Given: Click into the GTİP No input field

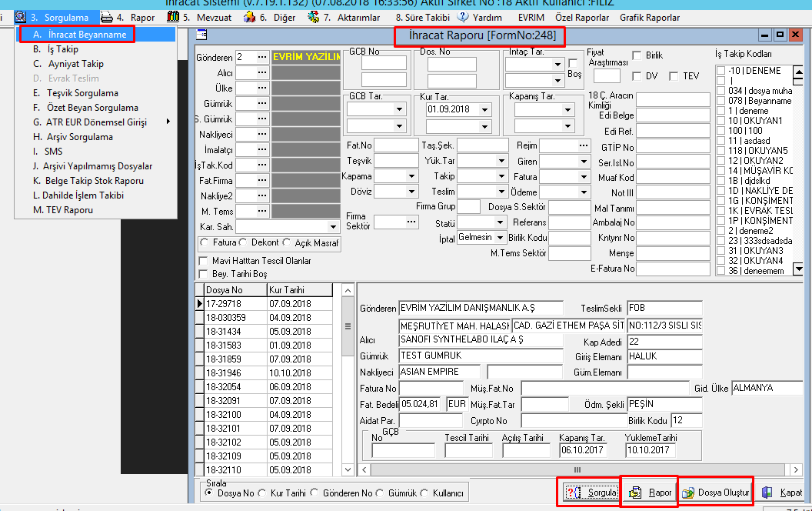Looking at the screenshot, I should [x=673, y=147].
